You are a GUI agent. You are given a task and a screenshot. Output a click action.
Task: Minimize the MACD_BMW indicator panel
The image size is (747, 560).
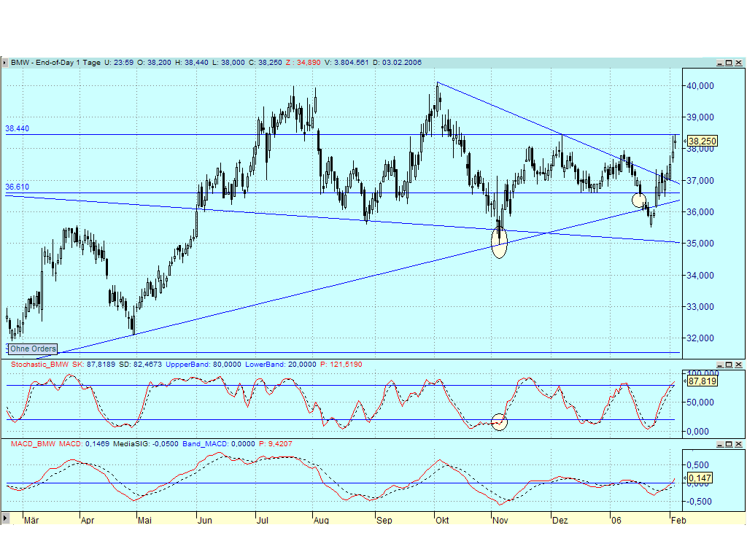(720, 443)
